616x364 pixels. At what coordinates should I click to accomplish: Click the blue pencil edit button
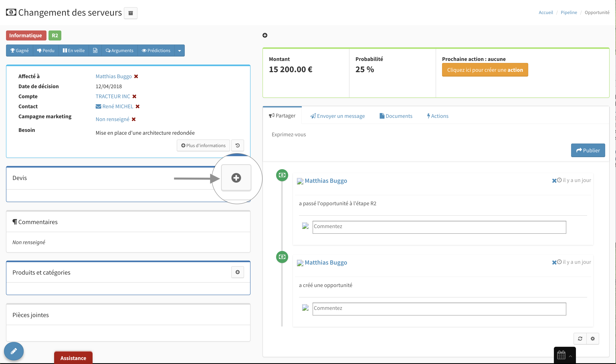pos(14,351)
